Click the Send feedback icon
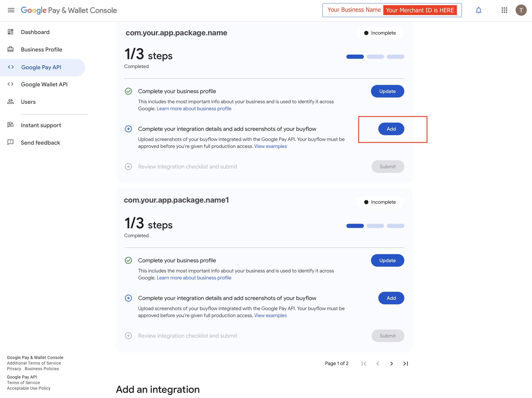The height and width of the screenshot is (398, 532). coord(10,142)
